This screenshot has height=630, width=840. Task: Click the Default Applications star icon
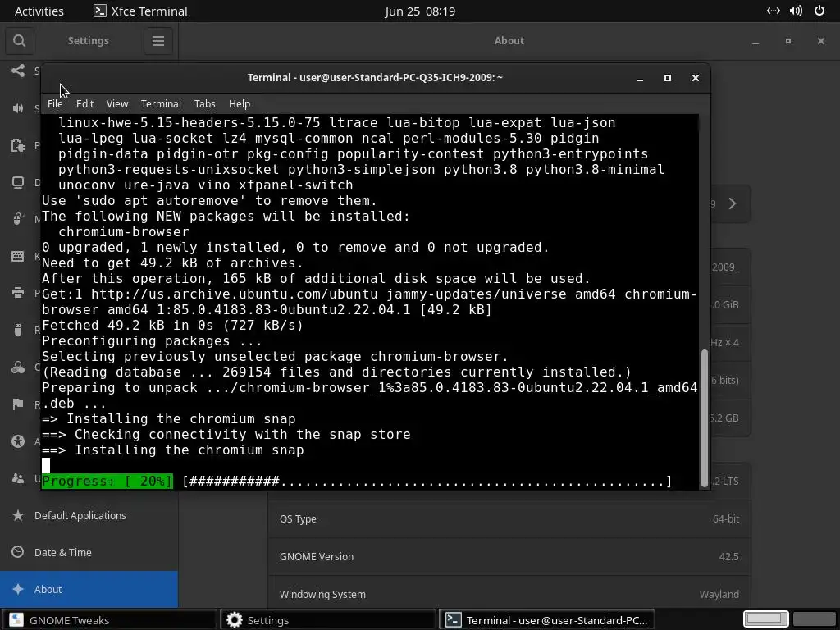pyautogui.click(x=18, y=515)
